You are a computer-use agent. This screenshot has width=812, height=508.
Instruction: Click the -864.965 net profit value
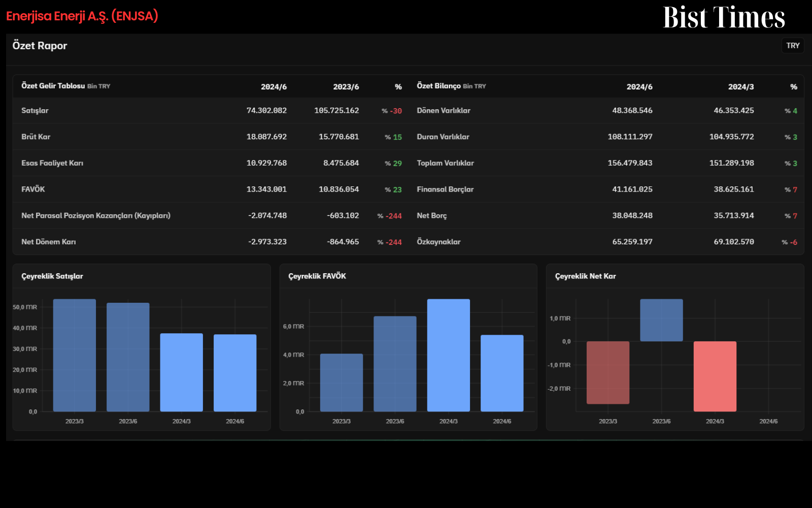[x=343, y=242]
